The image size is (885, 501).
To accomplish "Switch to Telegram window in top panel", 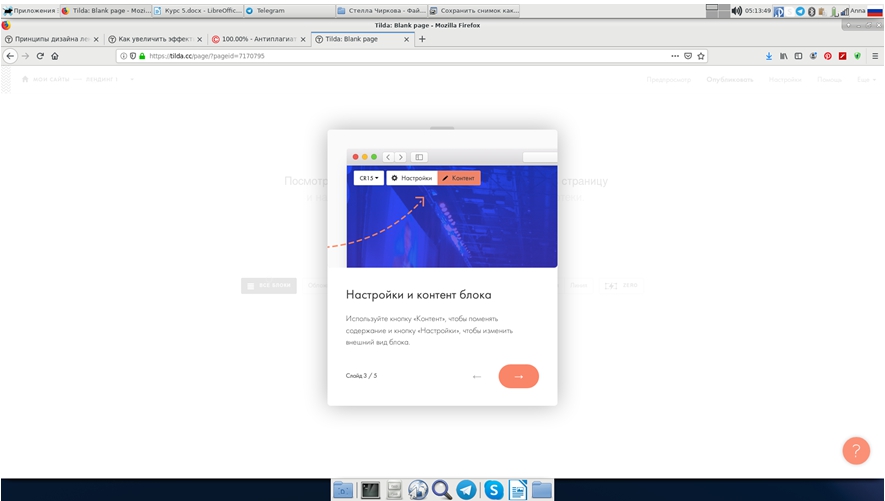I will pos(289,10).
